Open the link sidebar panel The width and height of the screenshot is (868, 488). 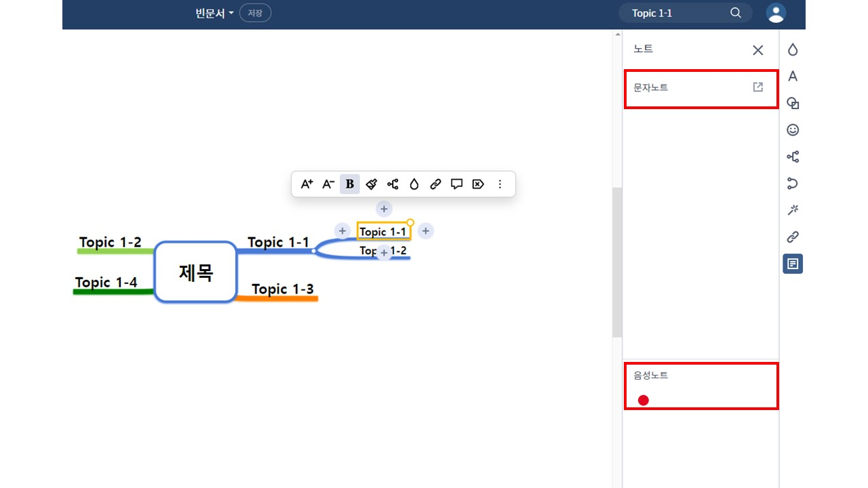click(x=793, y=237)
